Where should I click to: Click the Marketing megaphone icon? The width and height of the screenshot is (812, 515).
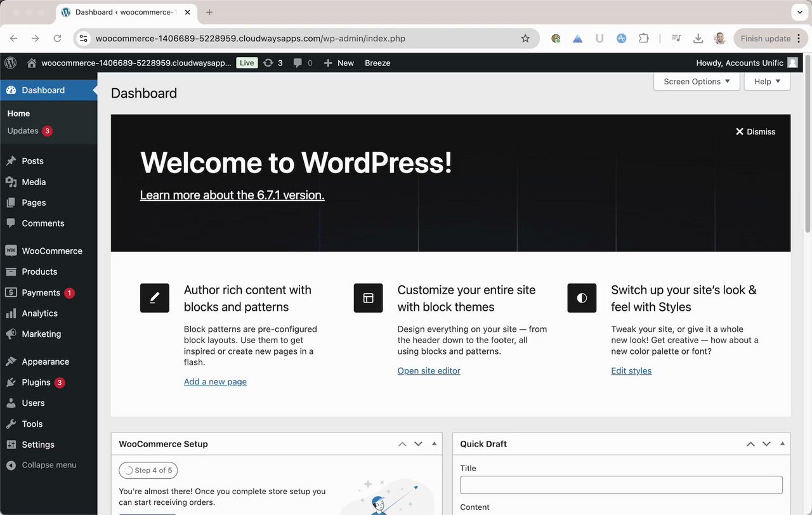click(11, 334)
